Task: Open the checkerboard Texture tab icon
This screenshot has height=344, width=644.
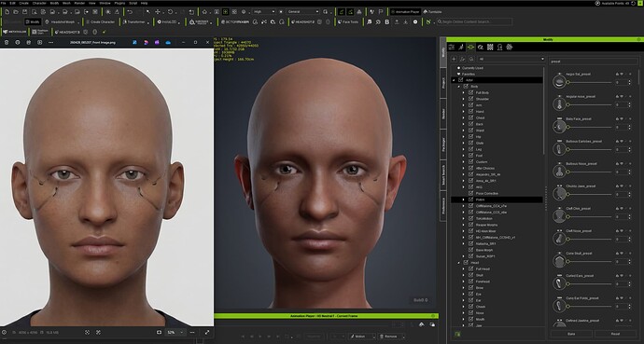Action: pyautogui.click(x=490, y=48)
